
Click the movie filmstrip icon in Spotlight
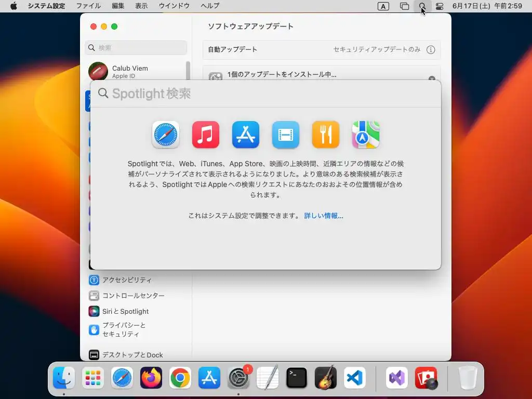click(x=286, y=135)
